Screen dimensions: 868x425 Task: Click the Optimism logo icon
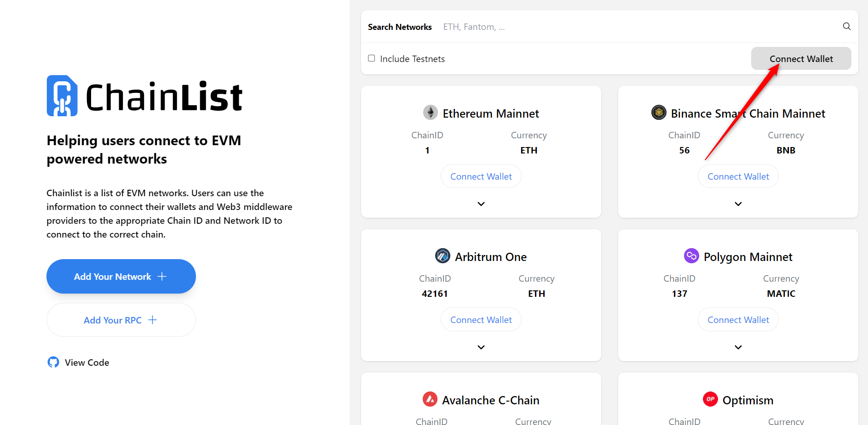pyautogui.click(x=710, y=399)
